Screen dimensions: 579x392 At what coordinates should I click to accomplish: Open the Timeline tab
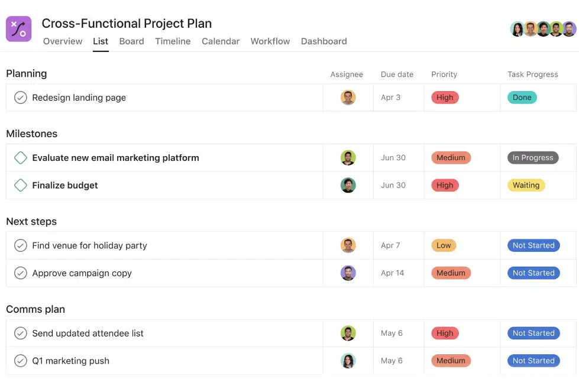173,41
